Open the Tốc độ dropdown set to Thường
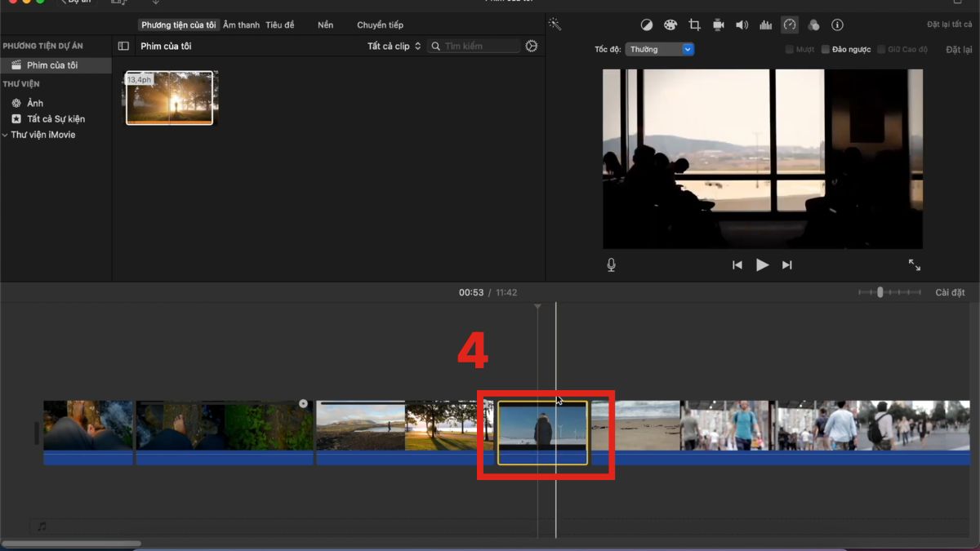 (660, 50)
